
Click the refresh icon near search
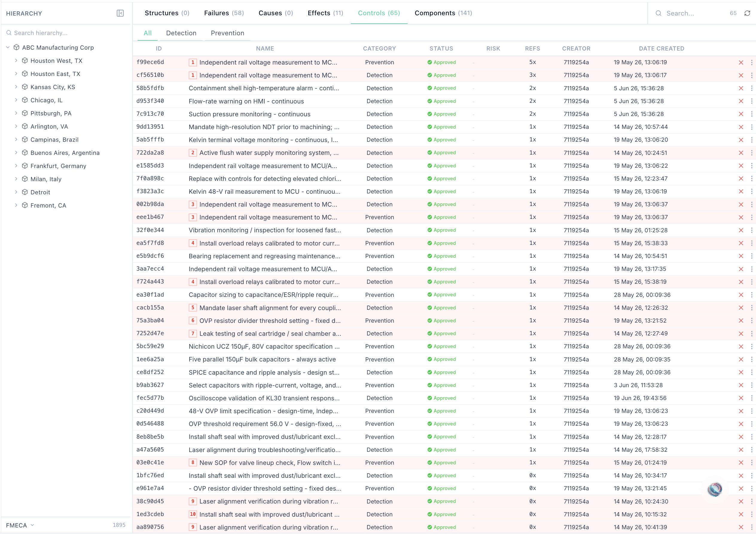(x=747, y=13)
